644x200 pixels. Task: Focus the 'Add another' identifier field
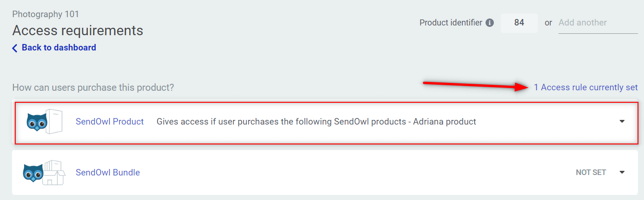point(597,23)
